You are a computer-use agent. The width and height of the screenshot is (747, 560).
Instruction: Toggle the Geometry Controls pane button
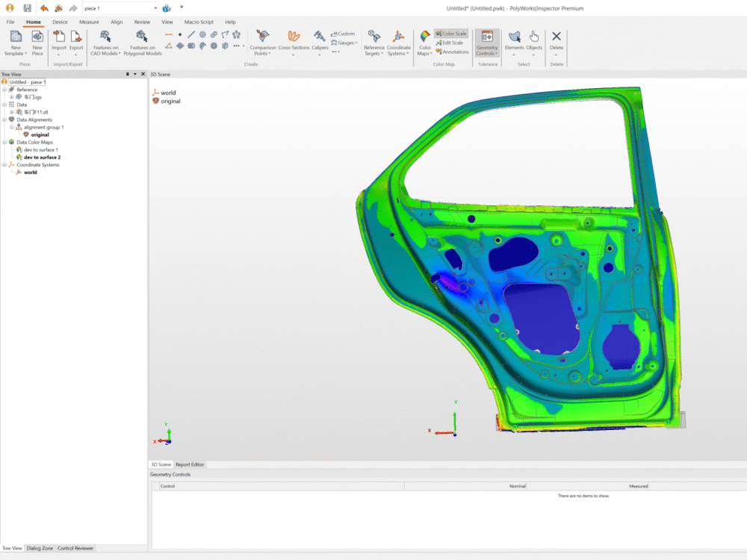pyautogui.click(x=487, y=43)
